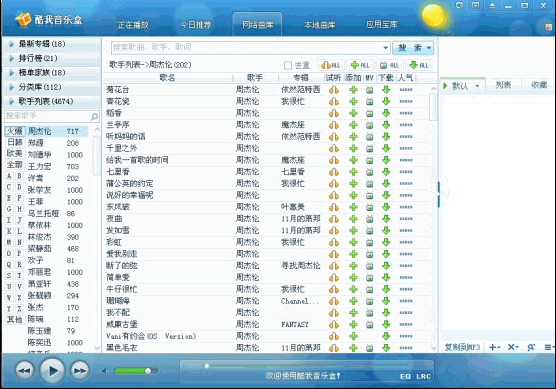The width and height of the screenshot is (556, 389).
Task: Switch to the 今日推荐 tab
Action: 195,25
